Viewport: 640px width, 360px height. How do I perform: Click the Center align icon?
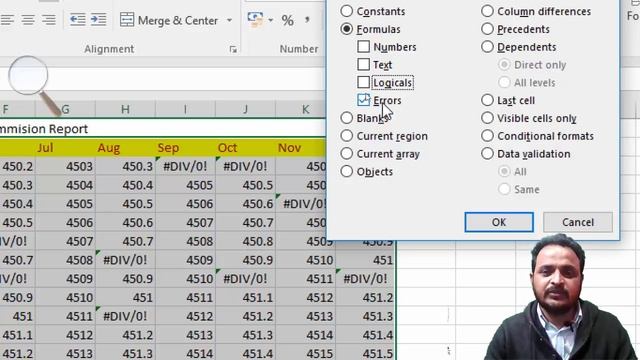pyautogui.click(x=28, y=20)
